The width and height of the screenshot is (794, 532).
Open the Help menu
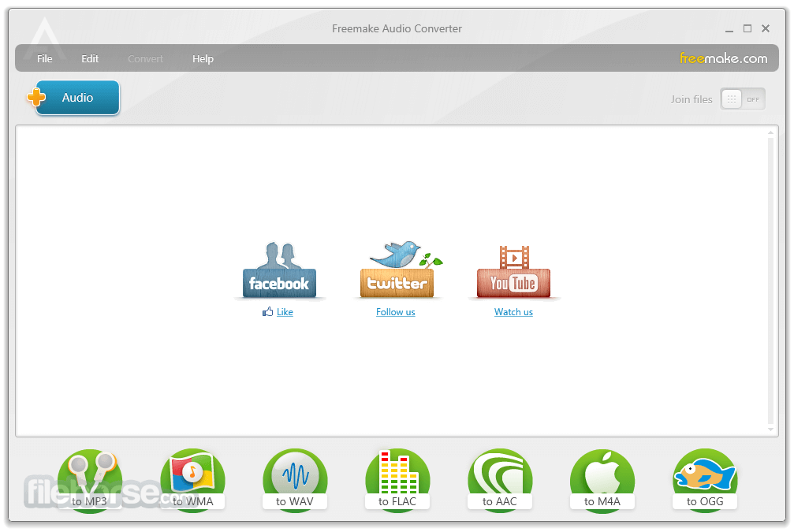(203, 59)
